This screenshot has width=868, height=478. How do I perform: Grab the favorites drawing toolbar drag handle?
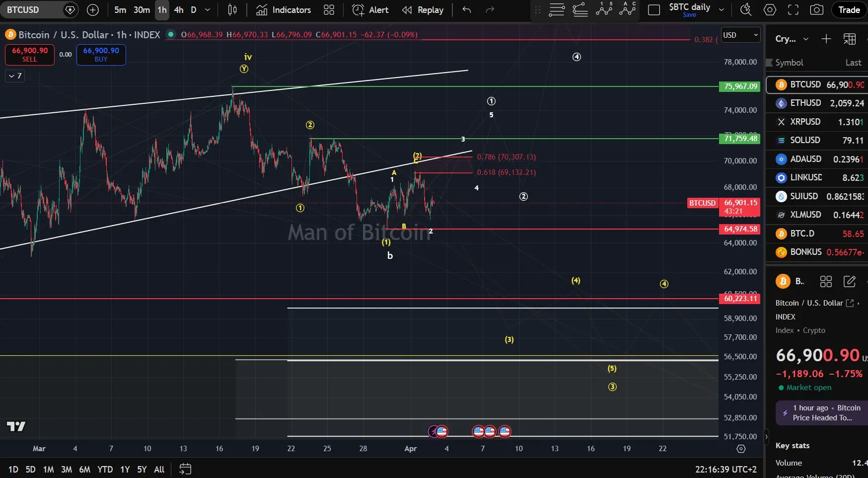(537, 10)
